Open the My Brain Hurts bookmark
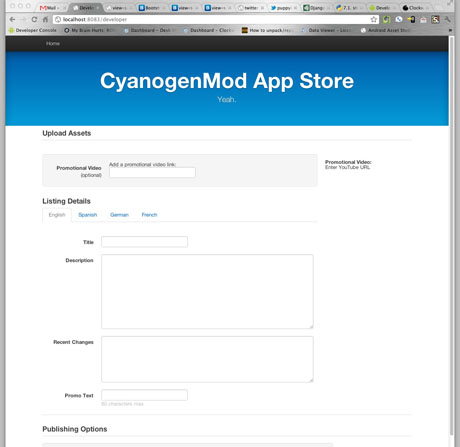The width and height of the screenshot is (460, 447). tap(90, 30)
